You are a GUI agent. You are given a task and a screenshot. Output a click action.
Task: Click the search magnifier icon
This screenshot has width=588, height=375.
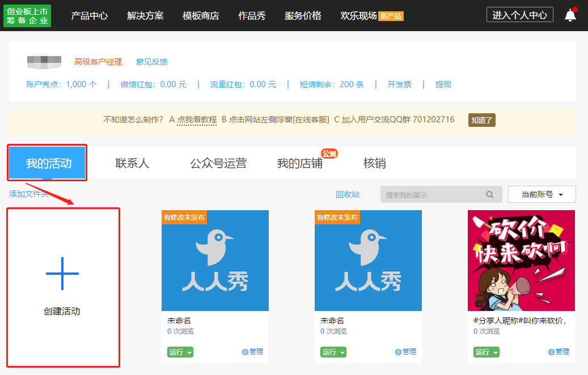490,194
